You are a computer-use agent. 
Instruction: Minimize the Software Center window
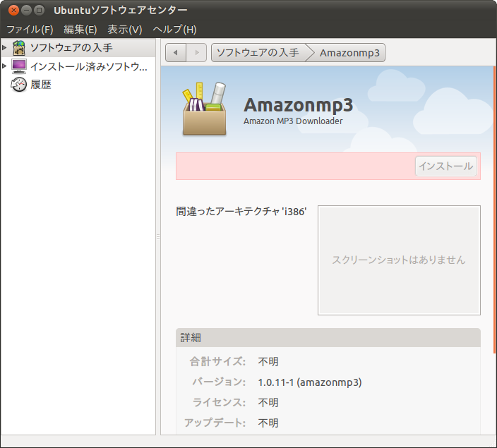(x=26, y=10)
